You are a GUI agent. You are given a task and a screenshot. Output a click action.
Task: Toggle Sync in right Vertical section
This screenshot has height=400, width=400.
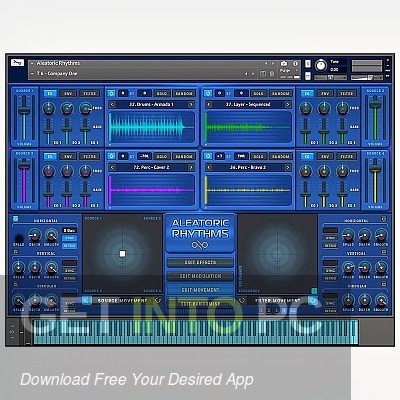coord(330,270)
